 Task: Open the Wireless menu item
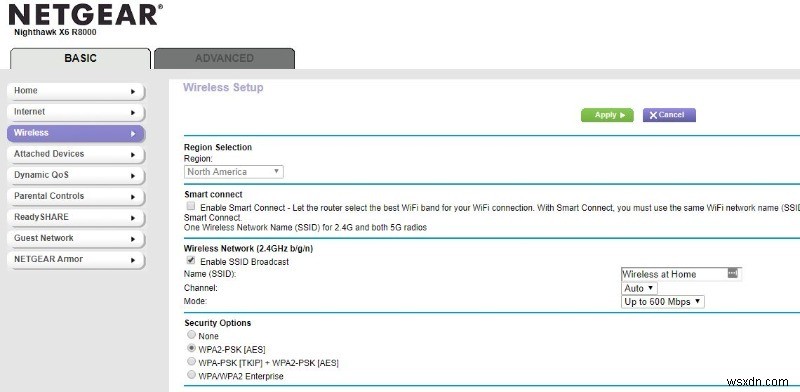coord(76,133)
